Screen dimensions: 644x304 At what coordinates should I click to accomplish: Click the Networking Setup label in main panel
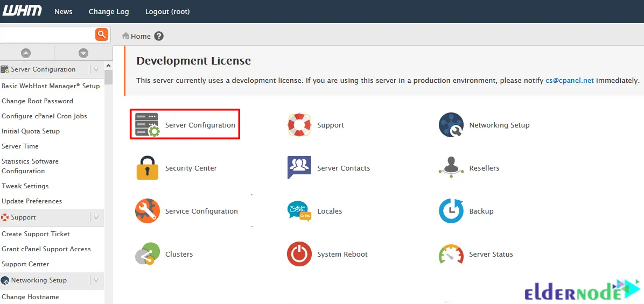[x=500, y=125]
